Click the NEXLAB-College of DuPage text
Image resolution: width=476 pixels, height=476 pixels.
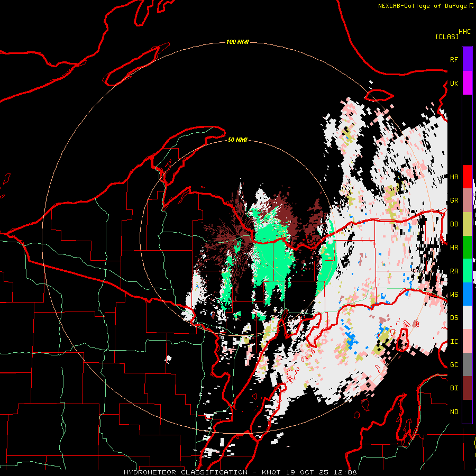pos(423,6)
